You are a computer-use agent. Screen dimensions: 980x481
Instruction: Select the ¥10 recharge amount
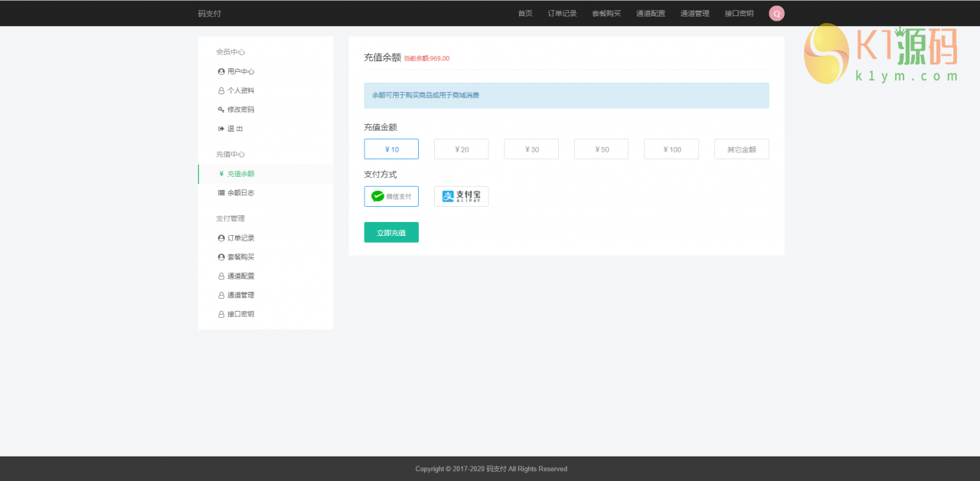point(391,149)
